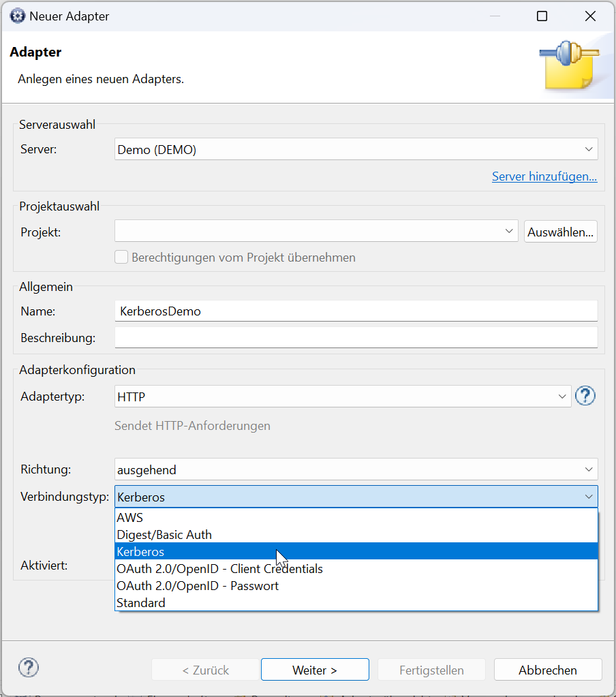Open the Projekt combo box

click(316, 231)
